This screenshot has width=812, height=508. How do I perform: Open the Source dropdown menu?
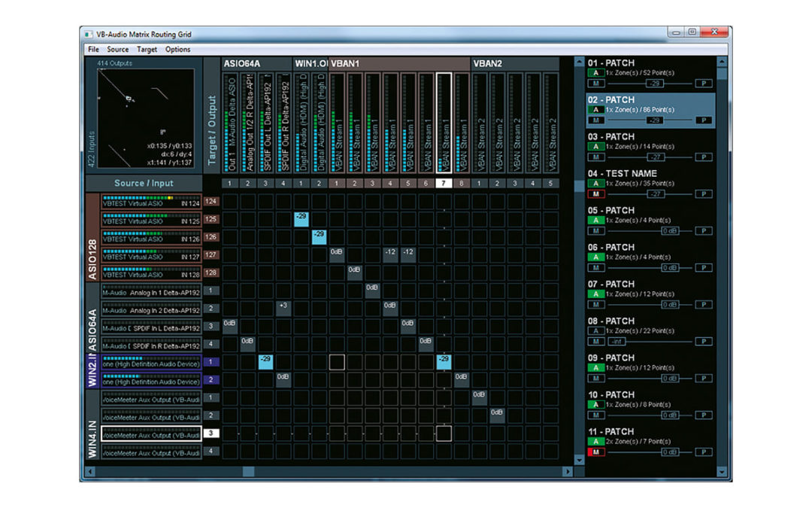click(x=117, y=49)
